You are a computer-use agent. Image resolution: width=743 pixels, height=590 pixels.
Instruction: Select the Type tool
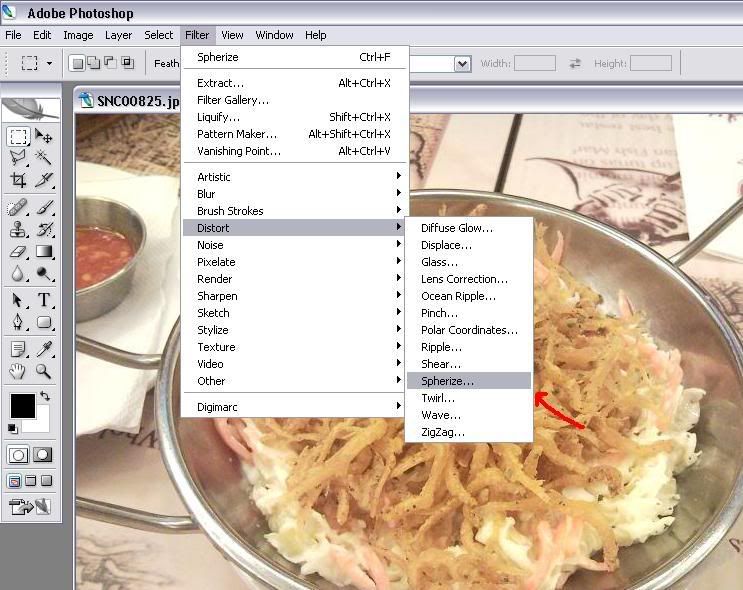click(x=44, y=300)
